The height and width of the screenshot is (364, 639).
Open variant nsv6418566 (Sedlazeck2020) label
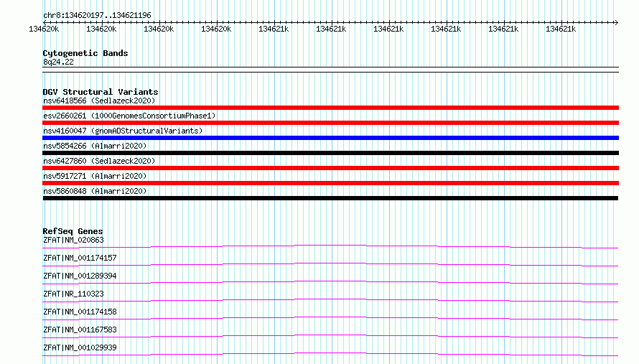[99, 101]
